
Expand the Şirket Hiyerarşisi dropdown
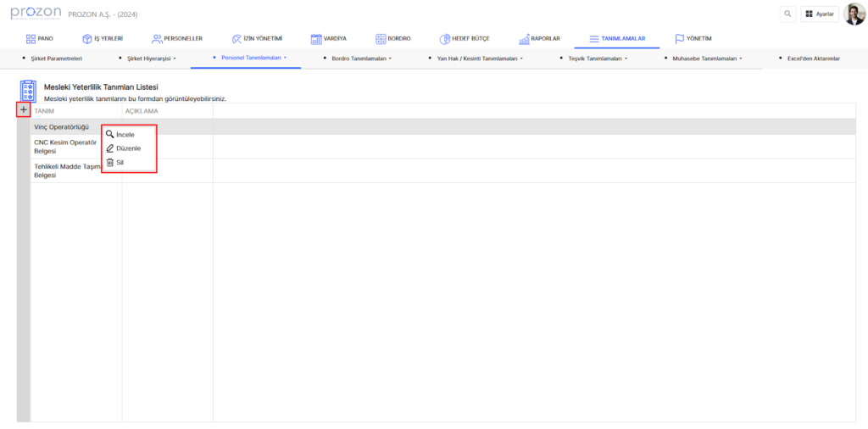tap(151, 58)
